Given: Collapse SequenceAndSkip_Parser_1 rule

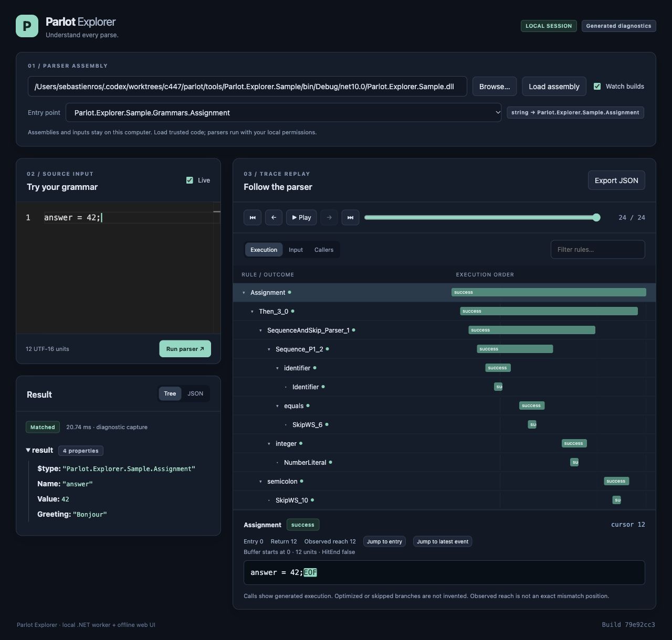Looking at the screenshot, I should tap(260, 330).
